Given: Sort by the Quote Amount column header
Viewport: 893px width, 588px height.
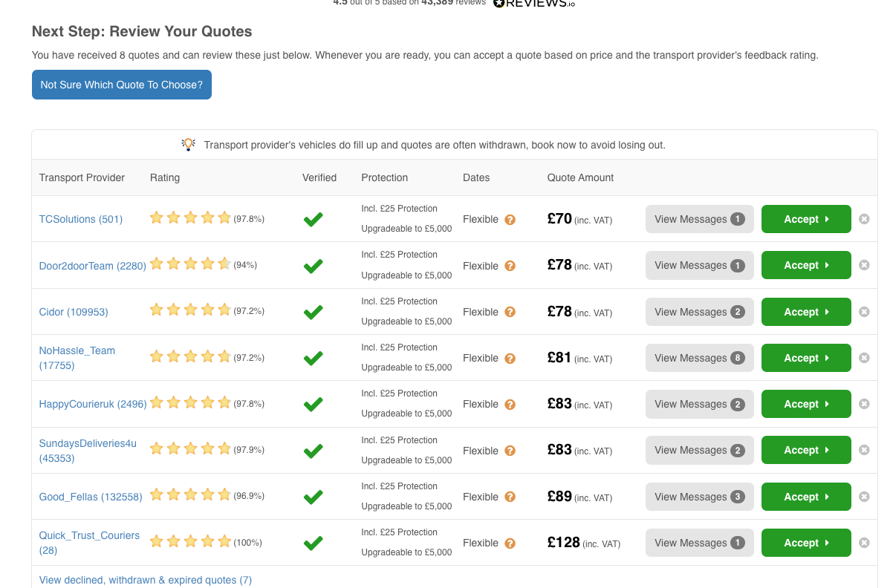Looking at the screenshot, I should [x=581, y=177].
